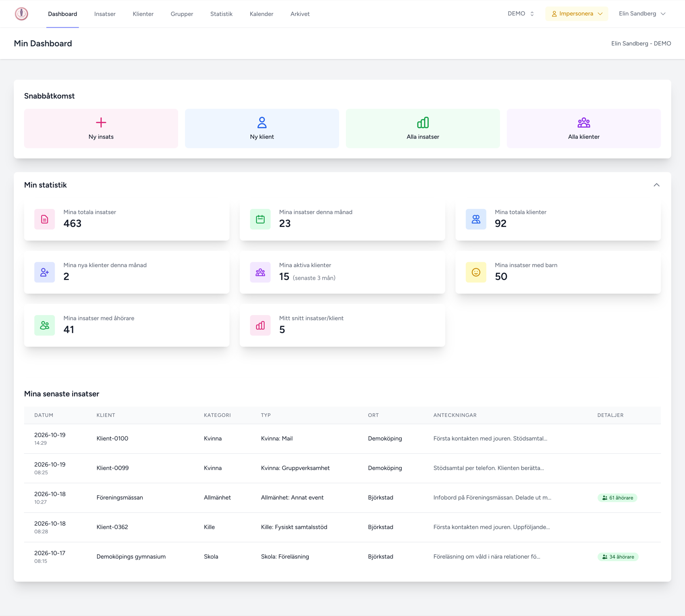Click the smiley icon for insatser med barn

click(476, 272)
